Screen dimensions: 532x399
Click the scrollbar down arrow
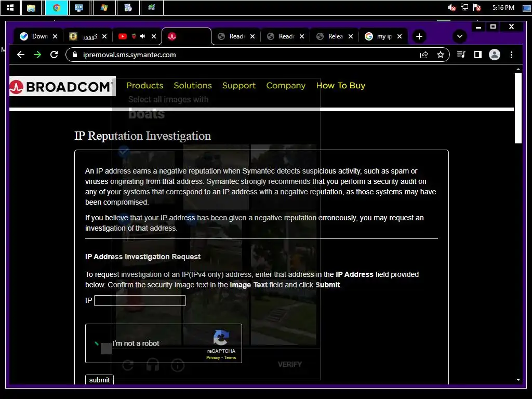coord(518,380)
